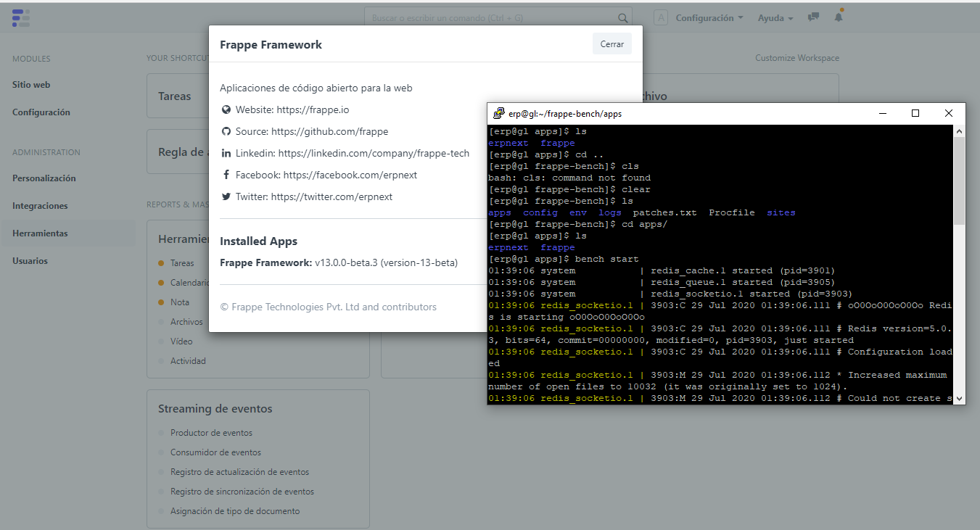
Task: Click Customize Workspace link
Action: (x=797, y=58)
